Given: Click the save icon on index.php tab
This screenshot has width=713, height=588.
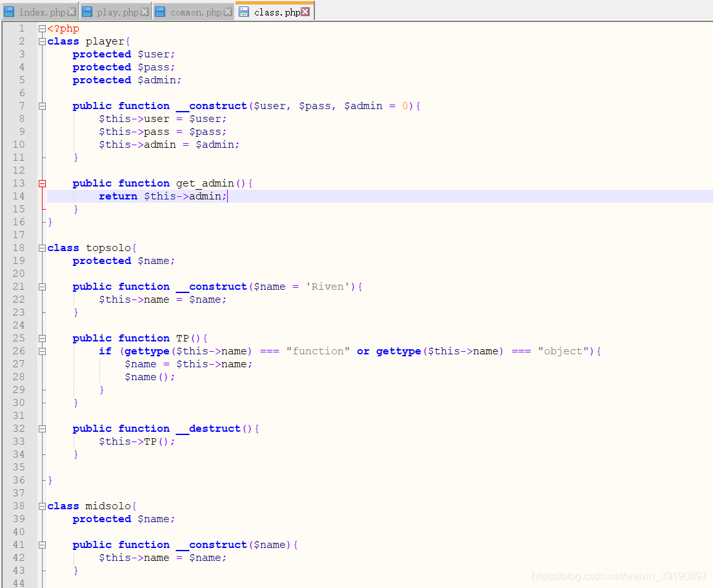Looking at the screenshot, I should tap(9, 12).
